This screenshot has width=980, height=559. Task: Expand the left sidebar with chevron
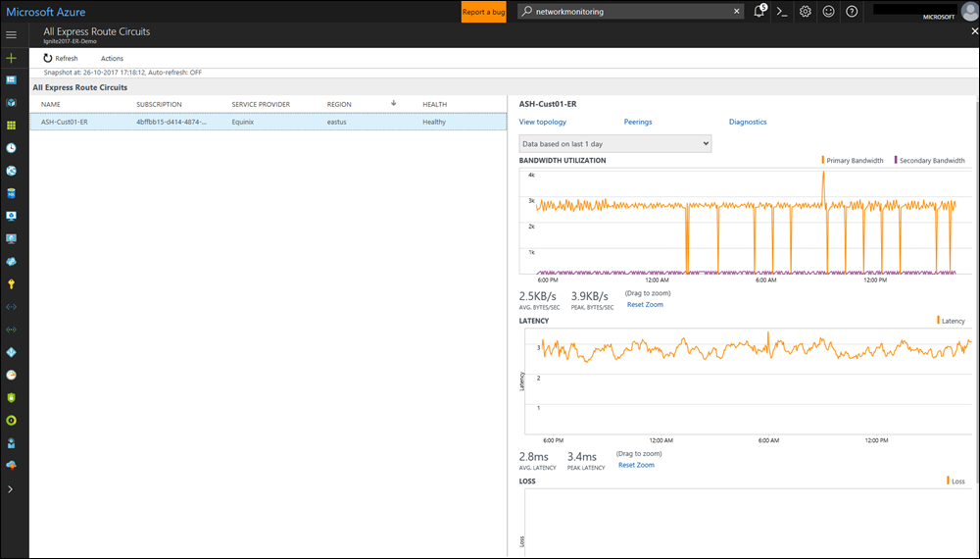click(x=12, y=488)
